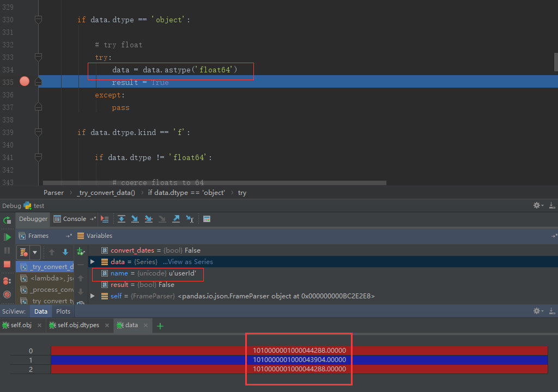
Task: Expand the data Series variable node
Action: (93, 262)
